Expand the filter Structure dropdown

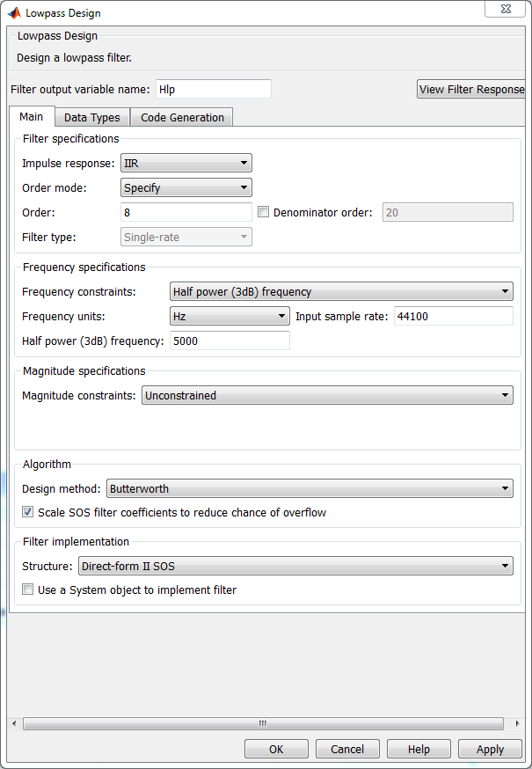click(x=295, y=566)
